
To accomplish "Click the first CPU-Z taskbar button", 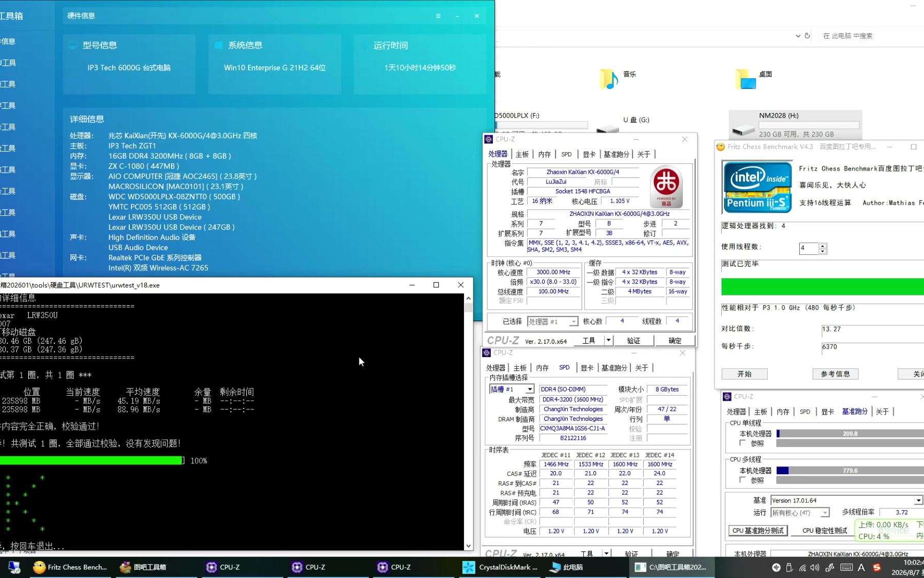I will [223, 567].
